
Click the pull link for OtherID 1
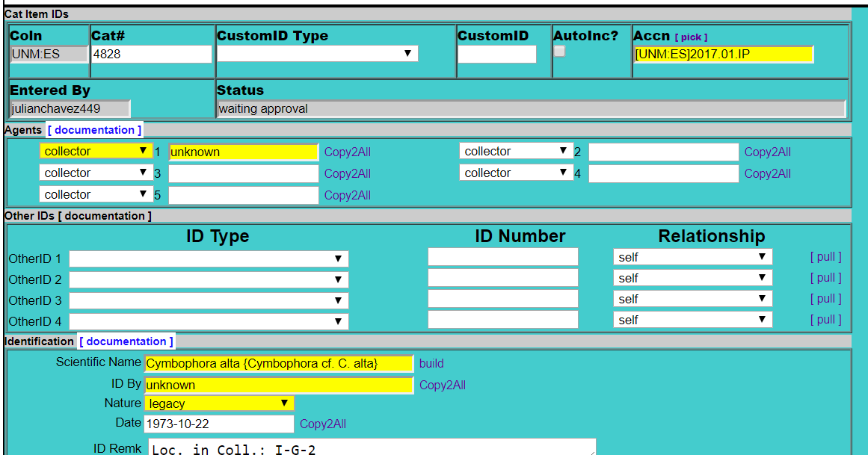826,257
